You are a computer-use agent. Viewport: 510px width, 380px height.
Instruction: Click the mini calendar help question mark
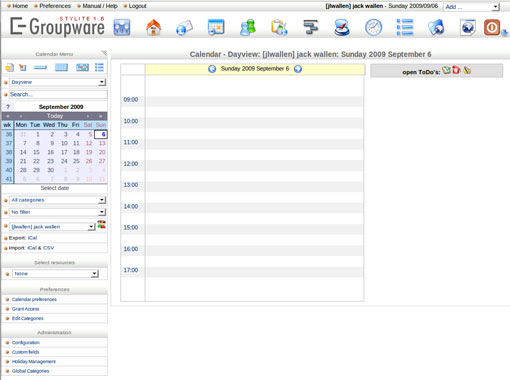pos(8,107)
